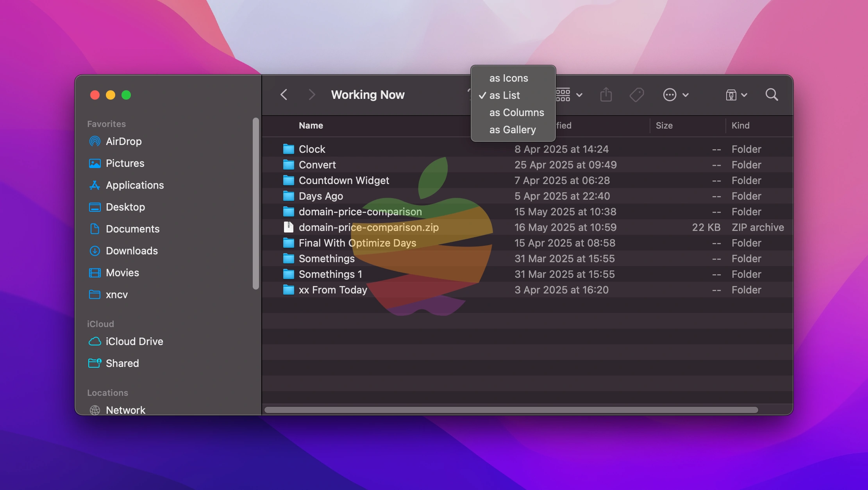Open Movies in the sidebar
This screenshot has height=490, width=868.
click(x=122, y=273)
